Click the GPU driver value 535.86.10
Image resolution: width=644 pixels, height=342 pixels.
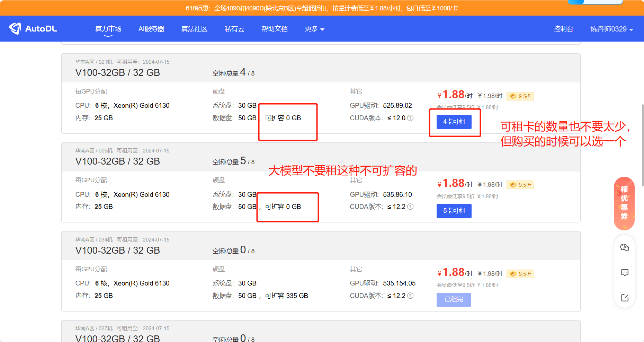coord(397,194)
